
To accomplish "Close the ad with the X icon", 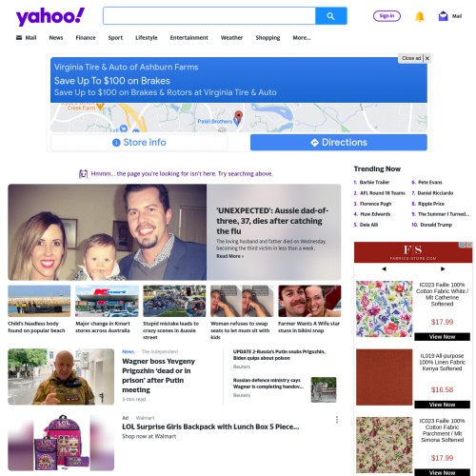I will click(427, 58).
